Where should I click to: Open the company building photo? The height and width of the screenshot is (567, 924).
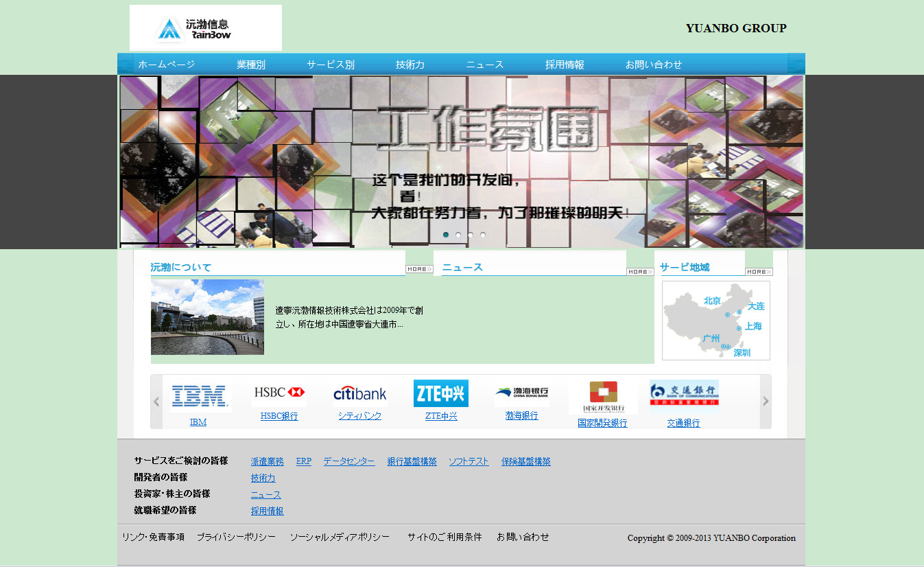pos(207,317)
